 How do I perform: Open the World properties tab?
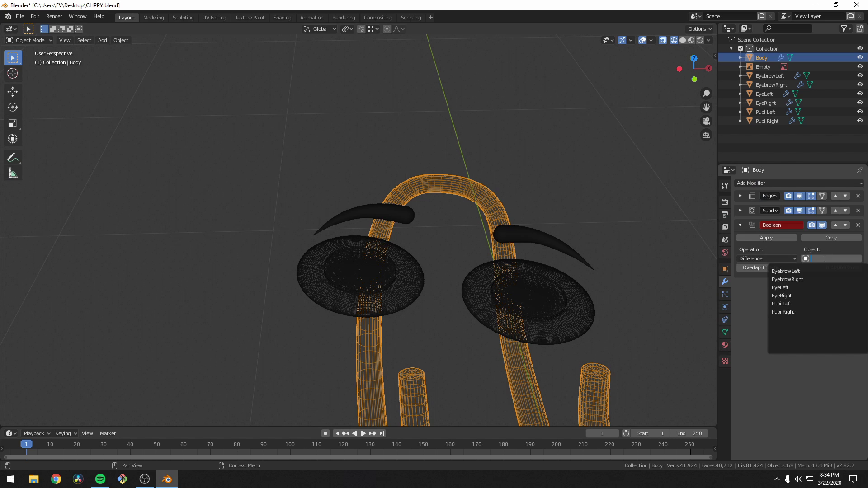point(725,253)
